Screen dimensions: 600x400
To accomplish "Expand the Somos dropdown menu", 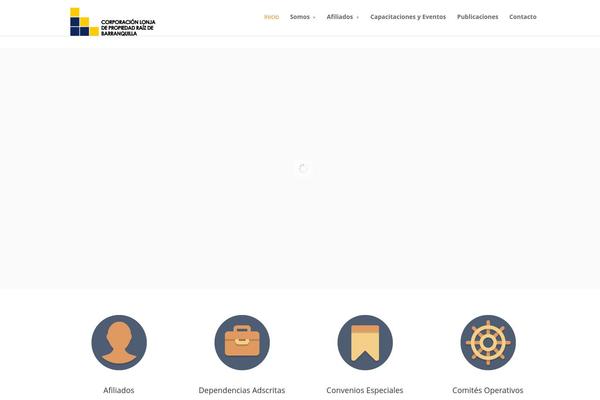I will (x=302, y=17).
